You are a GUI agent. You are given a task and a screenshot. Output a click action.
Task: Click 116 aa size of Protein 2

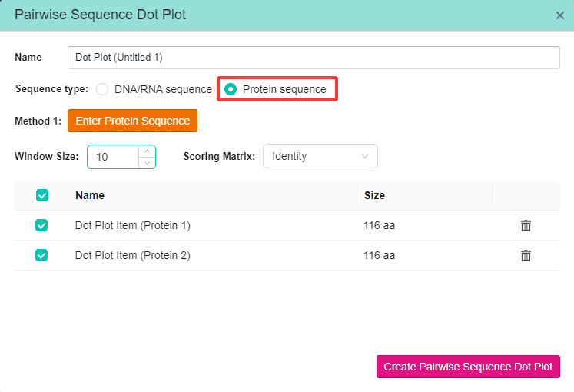pyautogui.click(x=380, y=255)
